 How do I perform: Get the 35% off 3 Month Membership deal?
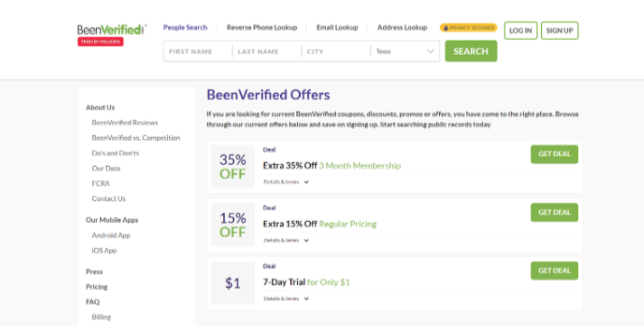click(554, 154)
